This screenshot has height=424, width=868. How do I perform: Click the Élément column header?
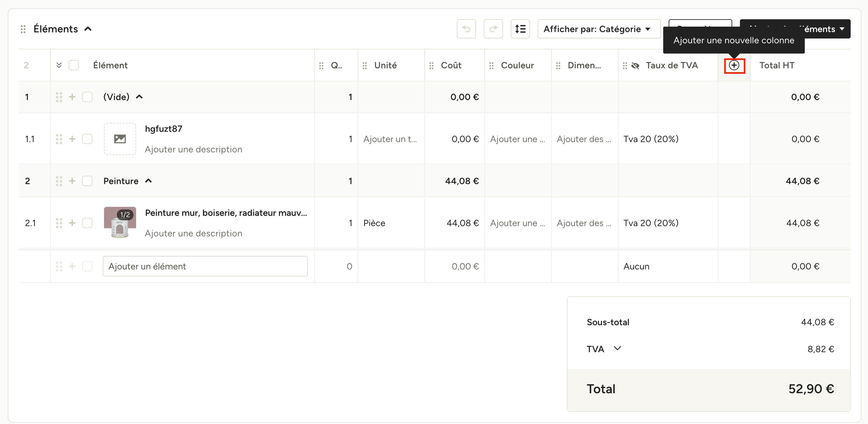[x=110, y=65]
